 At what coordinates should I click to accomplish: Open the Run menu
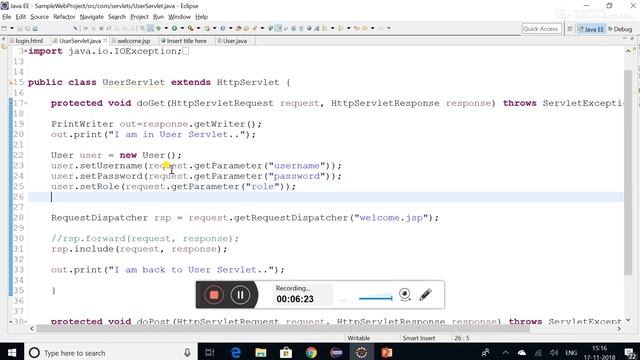(x=158, y=17)
